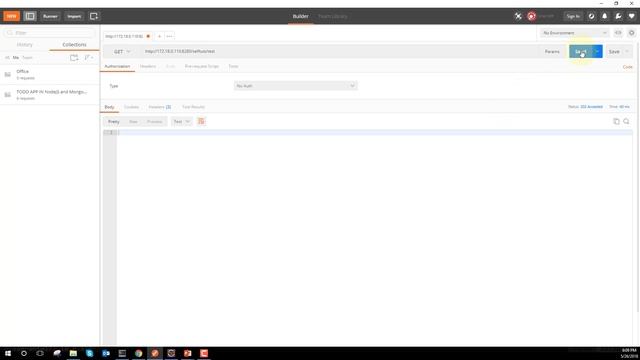The image size is (640, 360).
Task: Select the Me filter in the sidebar
Action: [x=16, y=58]
